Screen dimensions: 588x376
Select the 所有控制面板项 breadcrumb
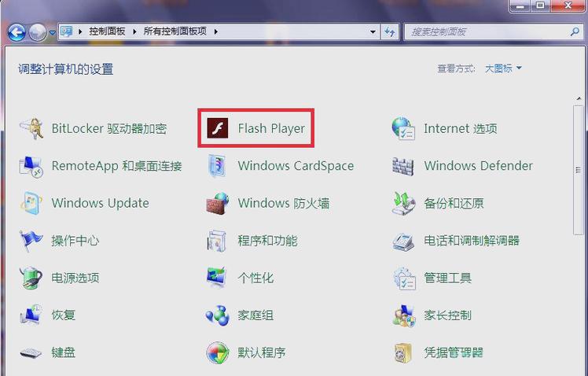pos(175,31)
